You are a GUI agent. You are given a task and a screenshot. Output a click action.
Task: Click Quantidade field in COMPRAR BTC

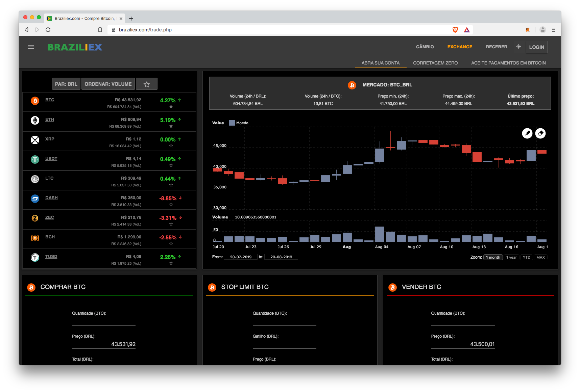pos(104,321)
